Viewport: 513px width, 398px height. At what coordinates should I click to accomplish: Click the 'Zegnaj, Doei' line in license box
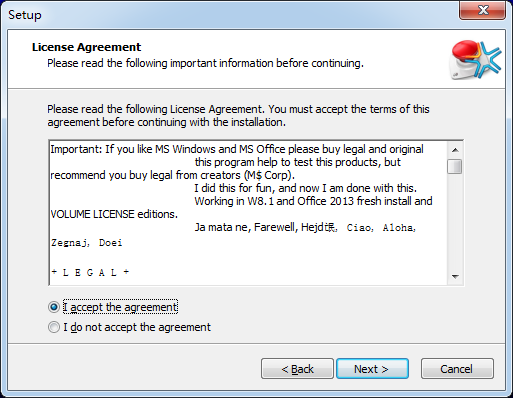coord(87,243)
